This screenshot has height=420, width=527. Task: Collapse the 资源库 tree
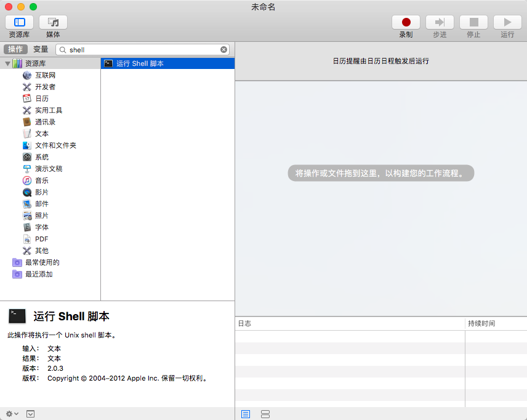pos(7,63)
